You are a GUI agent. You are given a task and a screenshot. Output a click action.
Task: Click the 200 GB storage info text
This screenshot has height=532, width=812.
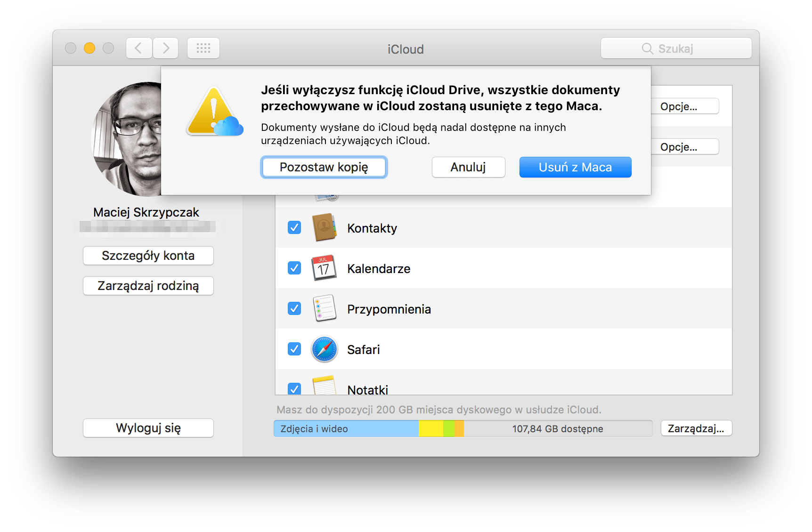439,410
